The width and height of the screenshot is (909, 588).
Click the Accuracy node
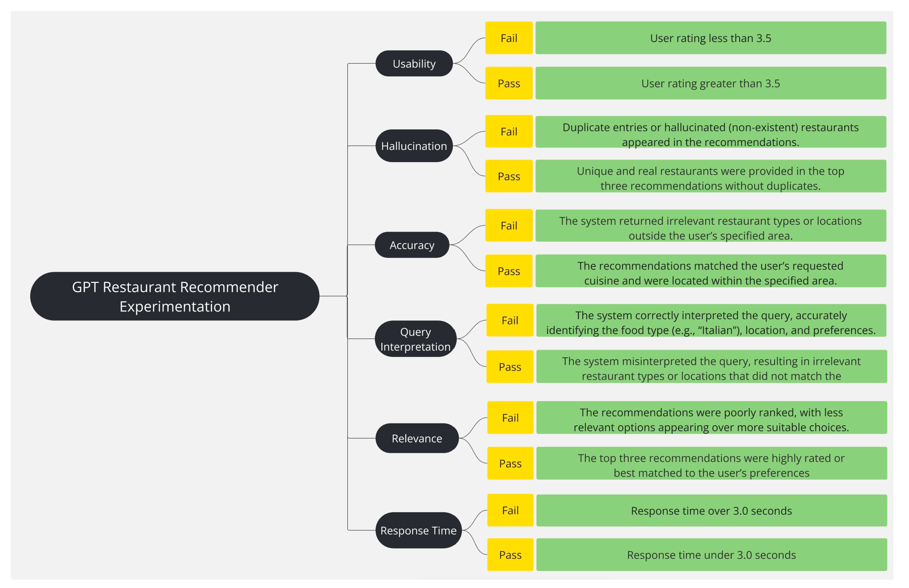click(x=412, y=245)
